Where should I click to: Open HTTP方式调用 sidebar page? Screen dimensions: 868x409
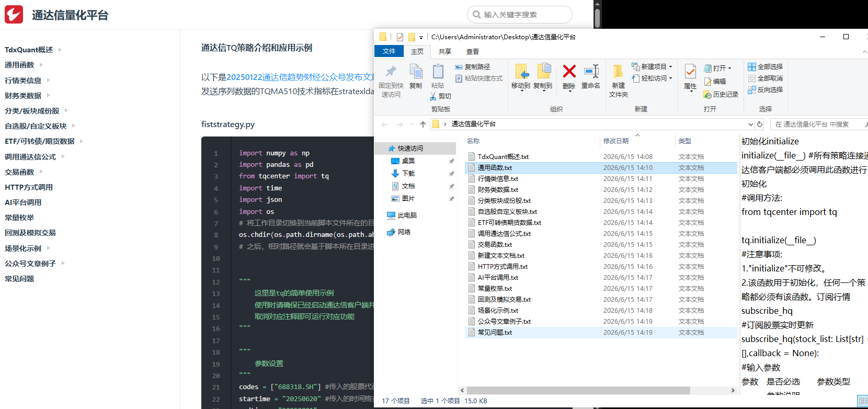(x=29, y=187)
